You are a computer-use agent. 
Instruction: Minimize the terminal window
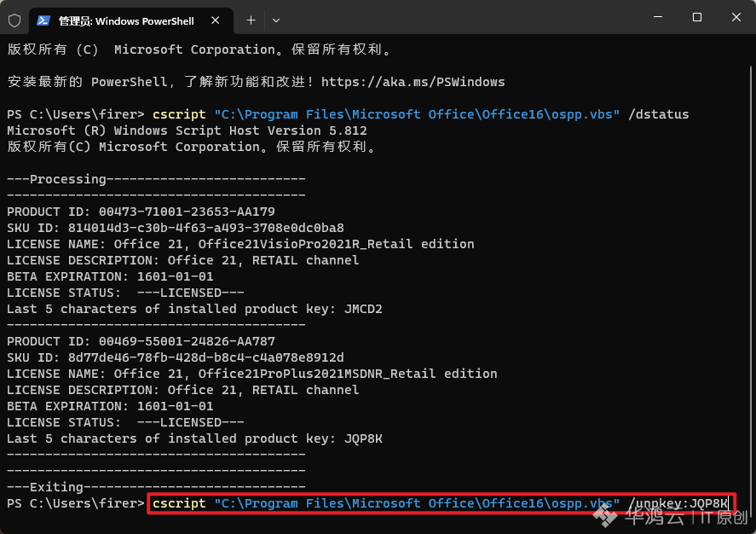pos(658,17)
